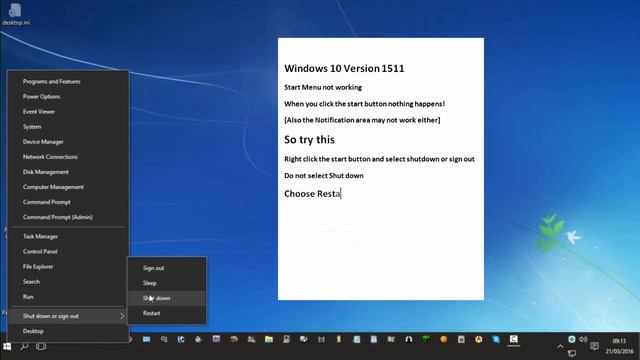Click the headphones icon on the taskbar

pyautogui.click(x=409, y=339)
